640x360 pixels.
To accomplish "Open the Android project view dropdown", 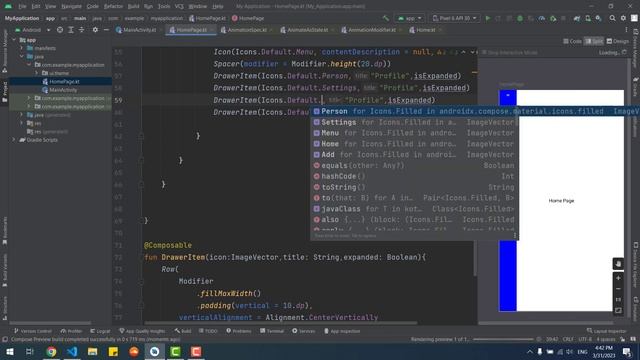I will pyautogui.click(x=33, y=30).
